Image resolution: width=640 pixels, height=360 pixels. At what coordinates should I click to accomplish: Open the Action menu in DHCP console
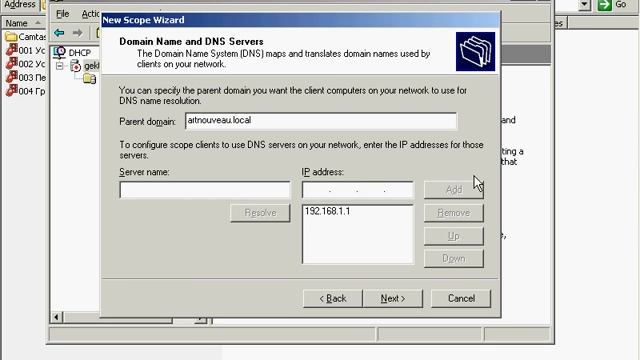[x=90, y=14]
